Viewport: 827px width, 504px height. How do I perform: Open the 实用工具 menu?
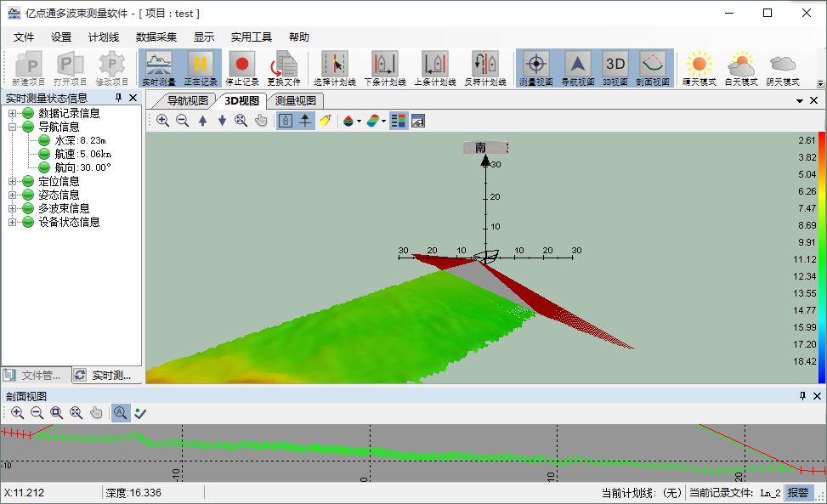[x=252, y=37]
